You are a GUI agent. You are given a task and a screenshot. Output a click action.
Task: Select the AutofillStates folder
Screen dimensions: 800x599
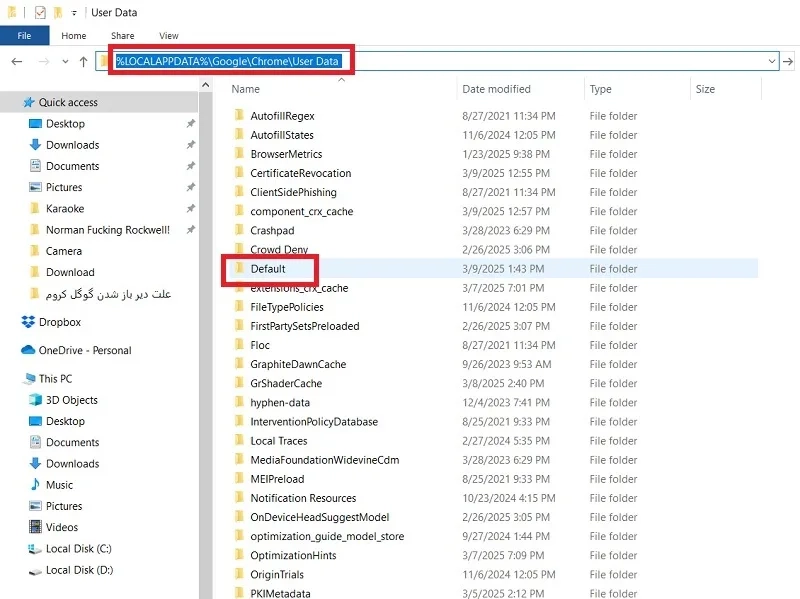pos(282,135)
